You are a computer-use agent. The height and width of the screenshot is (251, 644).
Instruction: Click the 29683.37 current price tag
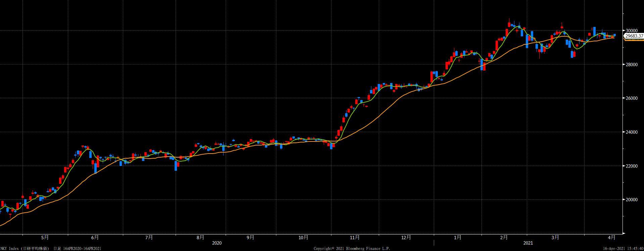point(634,36)
